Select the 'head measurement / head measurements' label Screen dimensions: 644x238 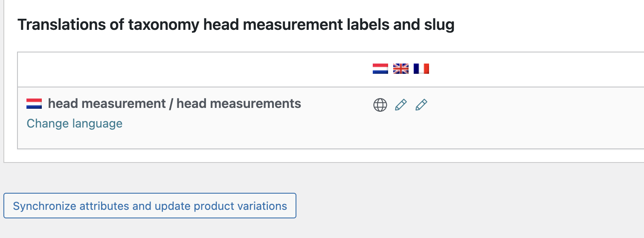tap(174, 103)
